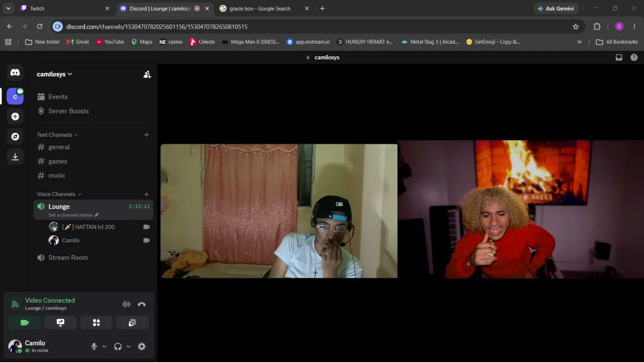The height and width of the screenshot is (362, 644).
Task: Select the camilosys server icon
Action: [x=15, y=96]
